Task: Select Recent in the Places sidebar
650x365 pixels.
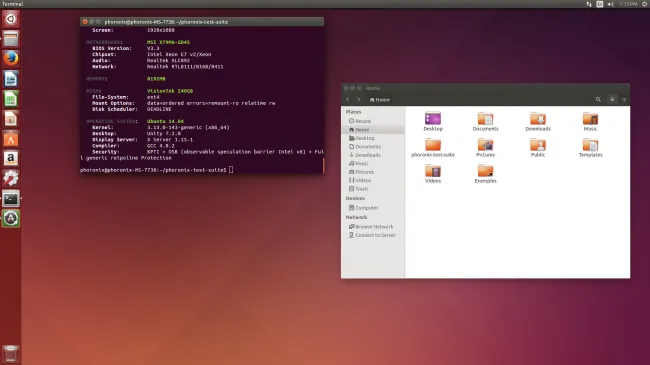Action: coord(373,121)
